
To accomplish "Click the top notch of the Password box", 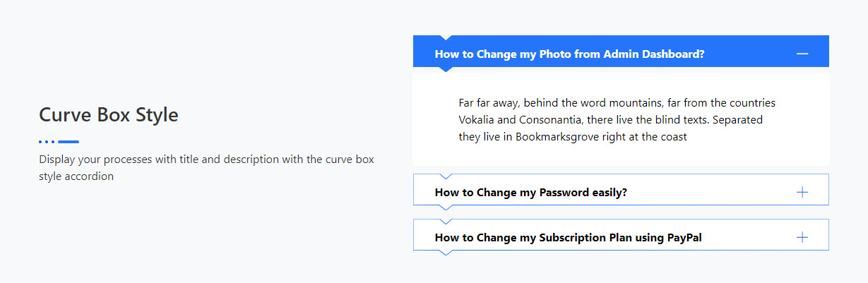I will (445, 176).
